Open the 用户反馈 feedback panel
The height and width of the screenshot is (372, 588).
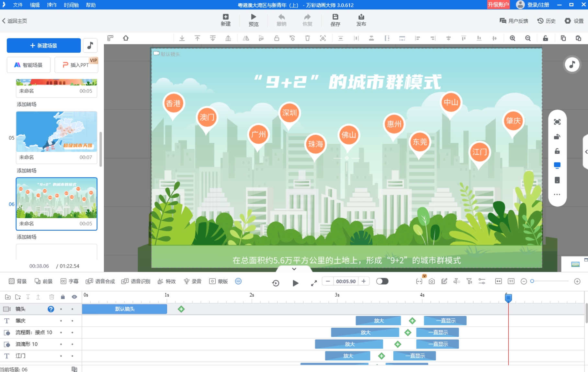[514, 21]
